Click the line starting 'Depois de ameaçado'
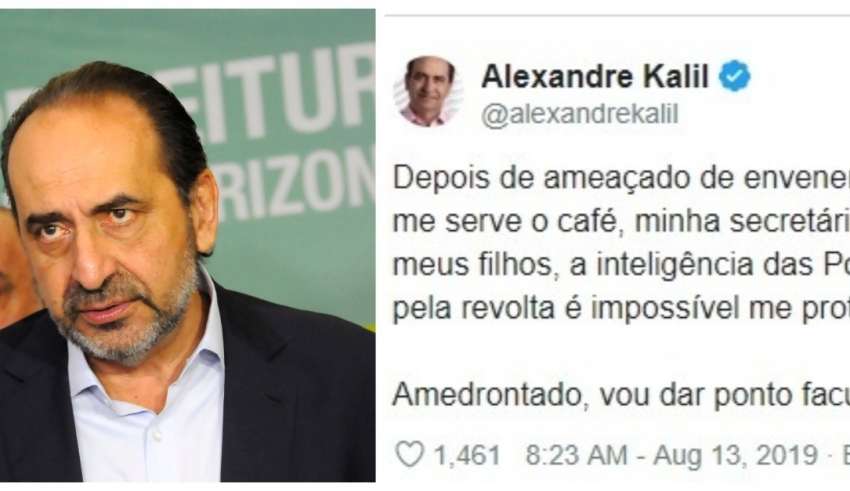The width and height of the screenshot is (850, 491). click(x=621, y=179)
